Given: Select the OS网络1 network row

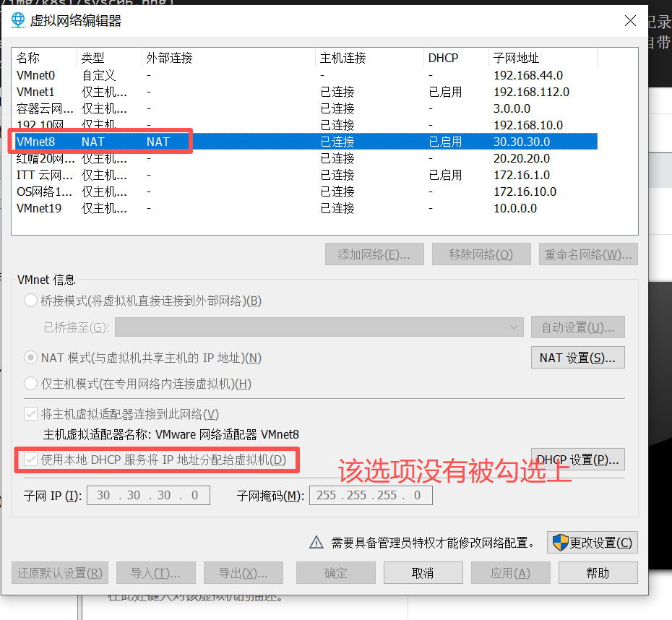Looking at the screenshot, I should (x=305, y=191).
